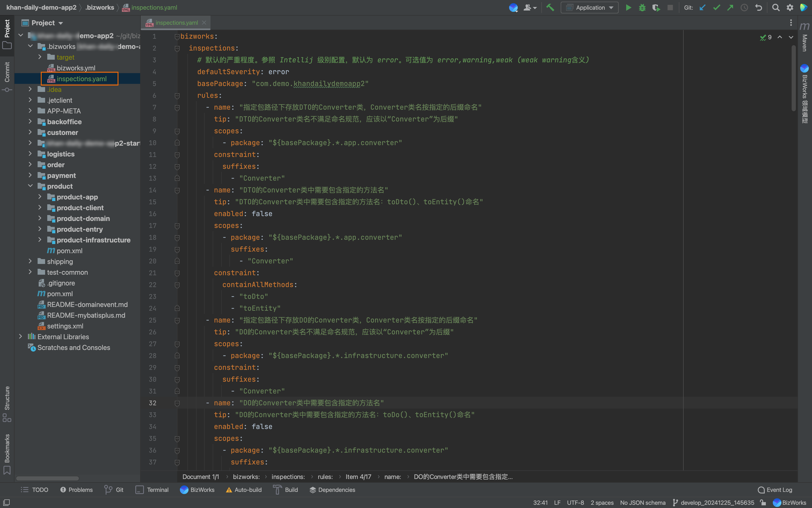Collapse the .bizworks folder
Viewport: 812px width, 508px height.
[30, 46]
